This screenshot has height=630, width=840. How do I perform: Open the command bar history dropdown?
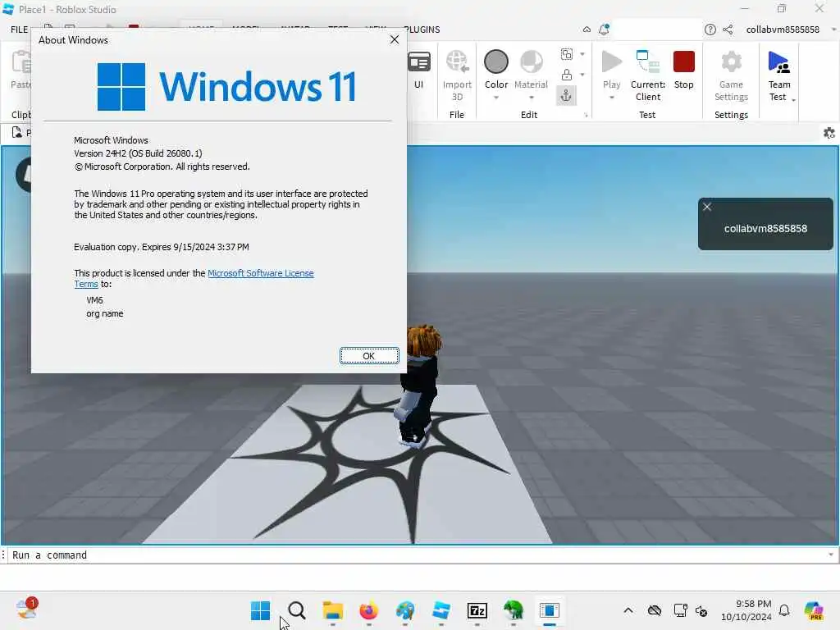[x=831, y=555]
